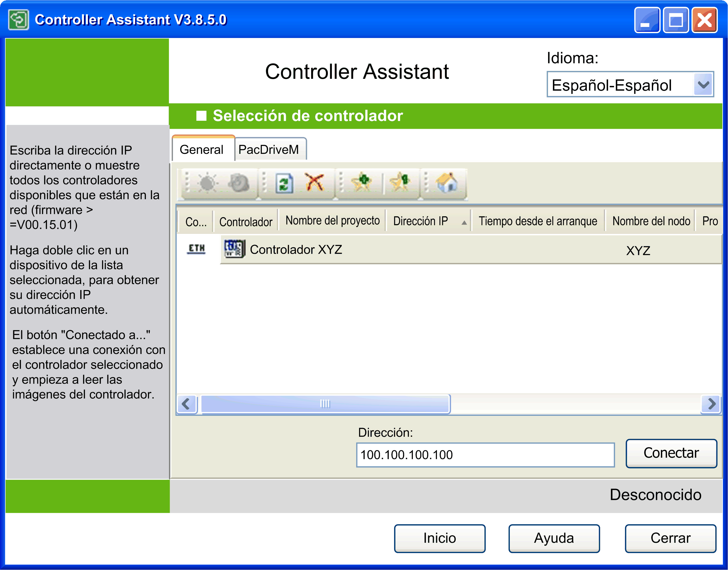
Task: Select the General tab
Action: tap(201, 149)
